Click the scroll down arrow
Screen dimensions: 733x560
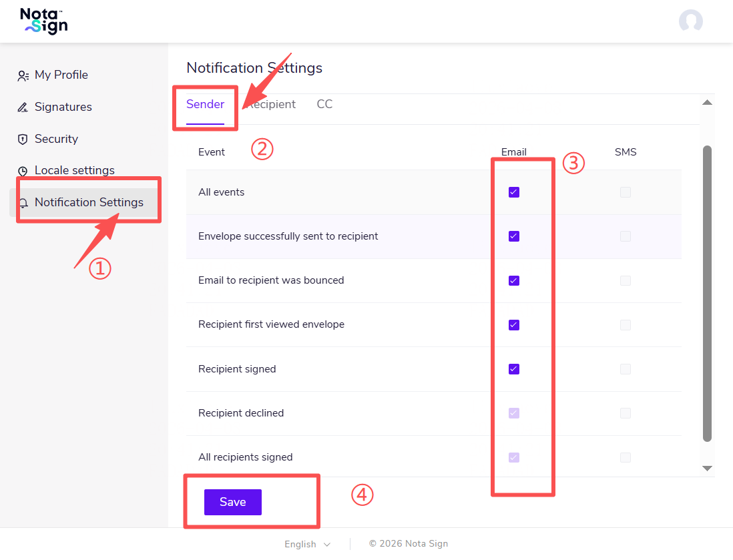(708, 469)
